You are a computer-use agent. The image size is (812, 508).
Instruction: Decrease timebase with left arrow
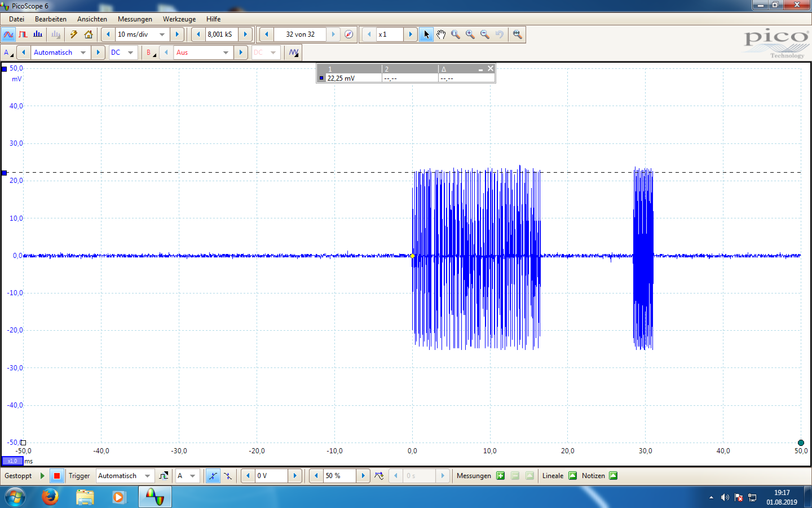[x=108, y=34]
